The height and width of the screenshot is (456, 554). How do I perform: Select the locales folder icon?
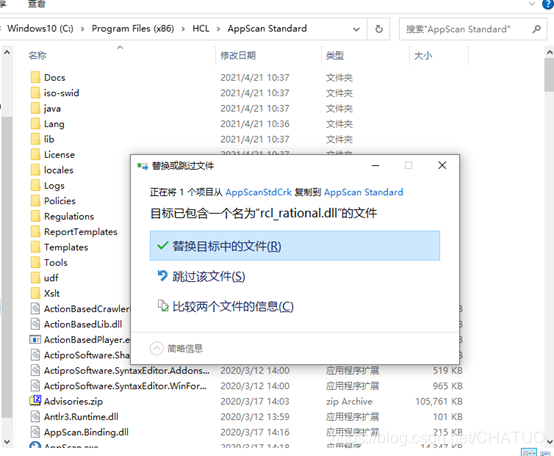tap(35, 170)
